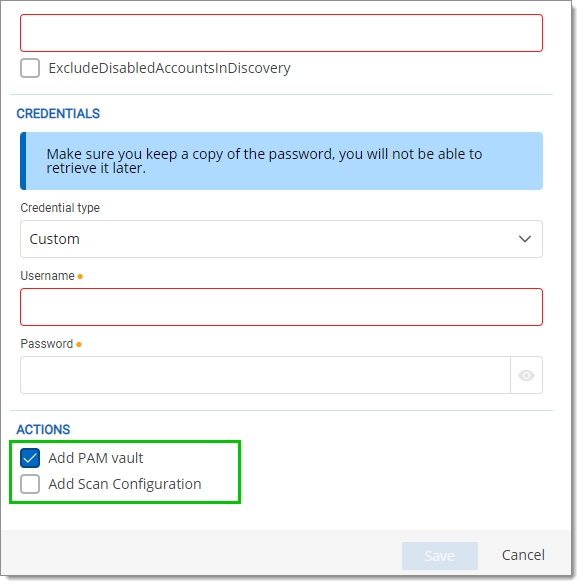Viewport: 582px width, 586px height.
Task: Focus the Username input field
Action: point(281,307)
